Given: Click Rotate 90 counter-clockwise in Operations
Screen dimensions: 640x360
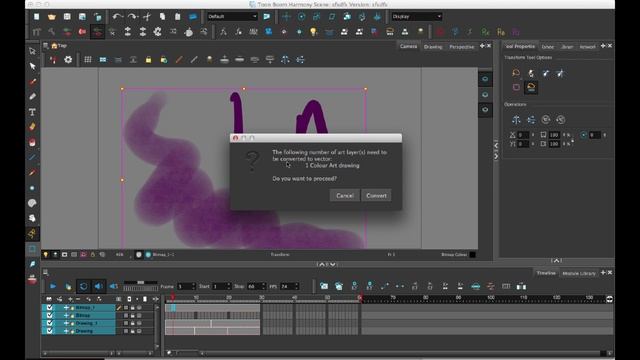Looking at the screenshot, I should 561,120.
